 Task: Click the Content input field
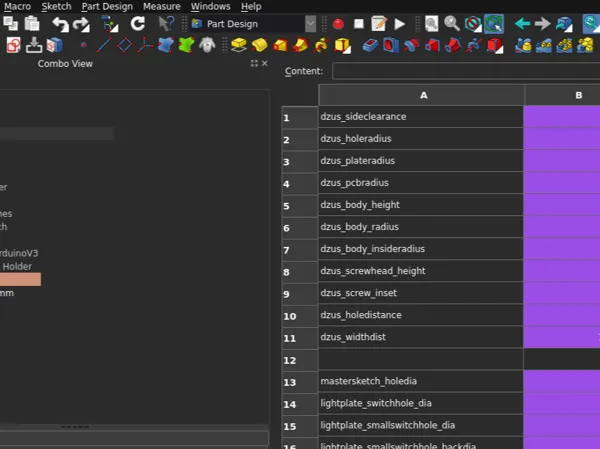coord(466,71)
